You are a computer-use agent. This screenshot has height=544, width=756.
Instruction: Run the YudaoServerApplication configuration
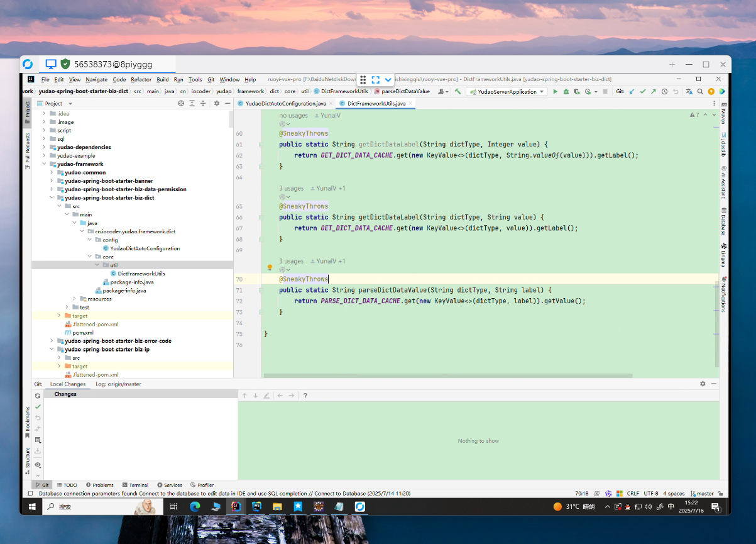click(x=555, y=92)
